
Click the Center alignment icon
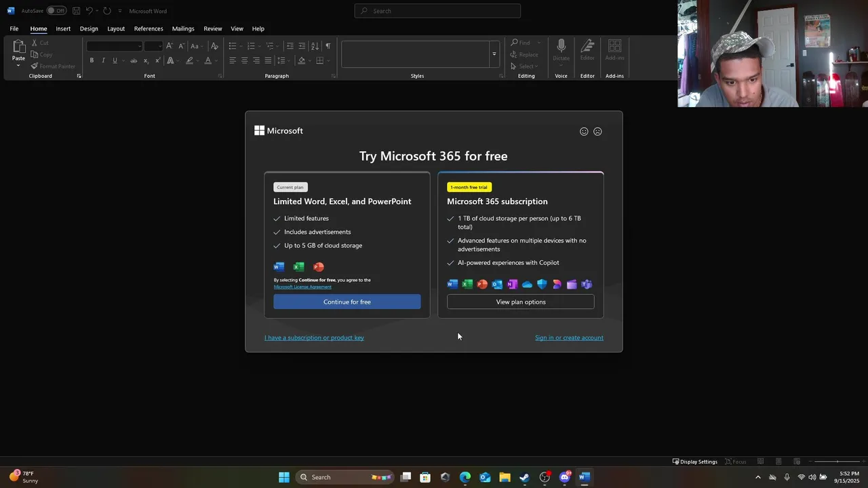244,60
